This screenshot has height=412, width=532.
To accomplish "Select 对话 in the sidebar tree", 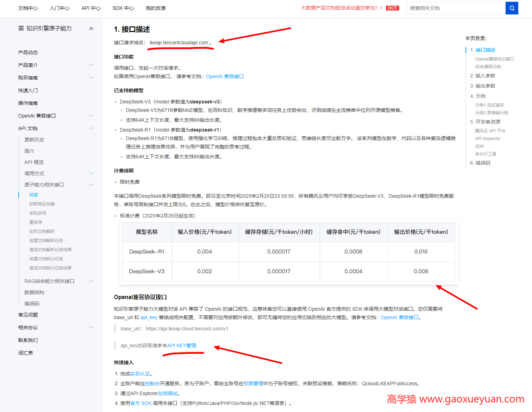I will pos(33,195).
